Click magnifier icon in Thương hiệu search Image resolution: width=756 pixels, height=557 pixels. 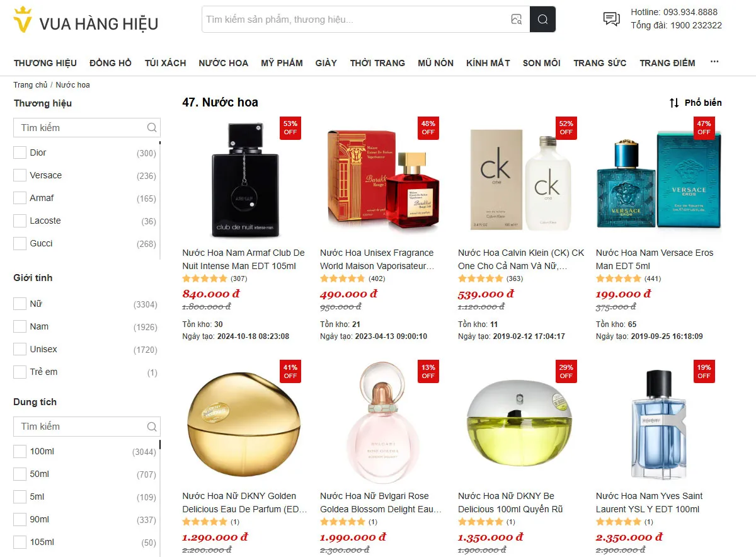click(152, 127)
